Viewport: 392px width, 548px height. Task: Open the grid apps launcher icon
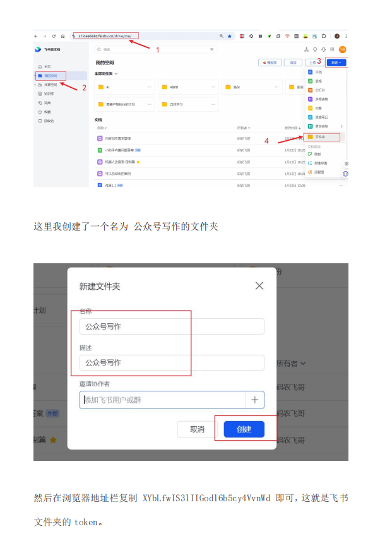[332, 50]
